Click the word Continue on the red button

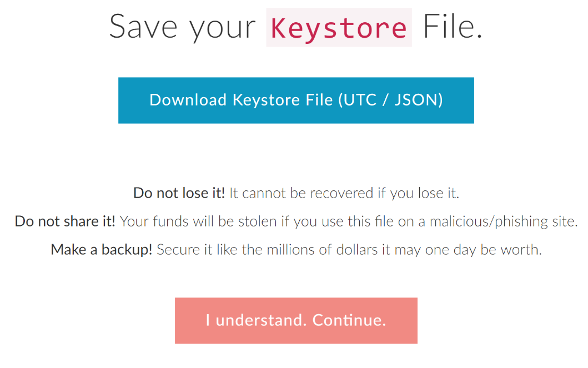tap(349, 320)
